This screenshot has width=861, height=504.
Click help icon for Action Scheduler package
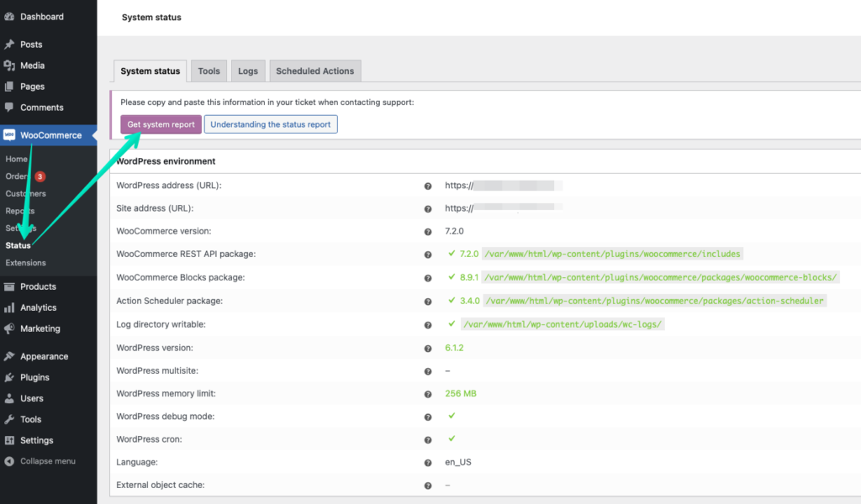(428, 302)
